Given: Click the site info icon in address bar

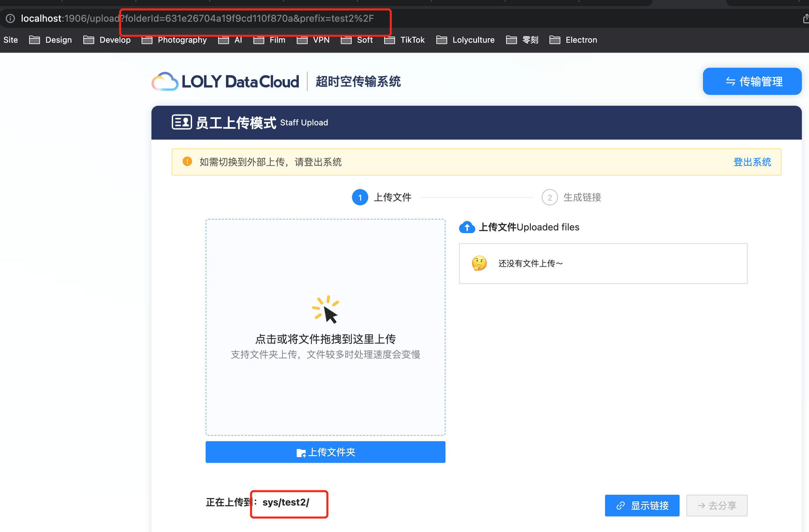Looking at the screenshot, I should coord(11,18).
